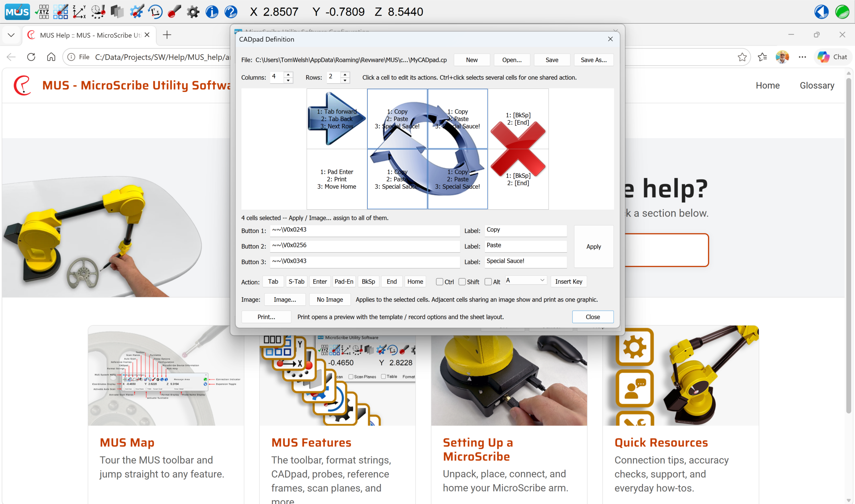The image size is (855, 504).
Task: Click the MUS Map card thumbnail
Action: tap(166, 375)
